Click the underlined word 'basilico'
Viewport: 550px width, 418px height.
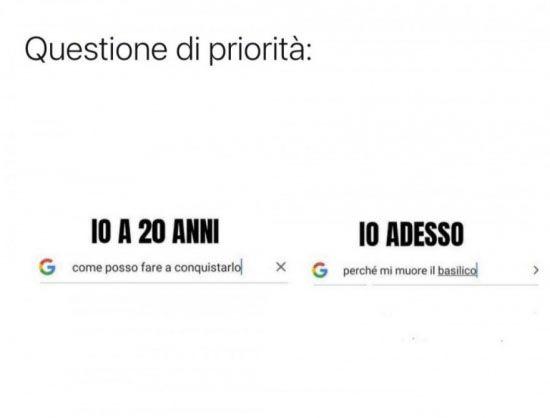coord(457,271)
